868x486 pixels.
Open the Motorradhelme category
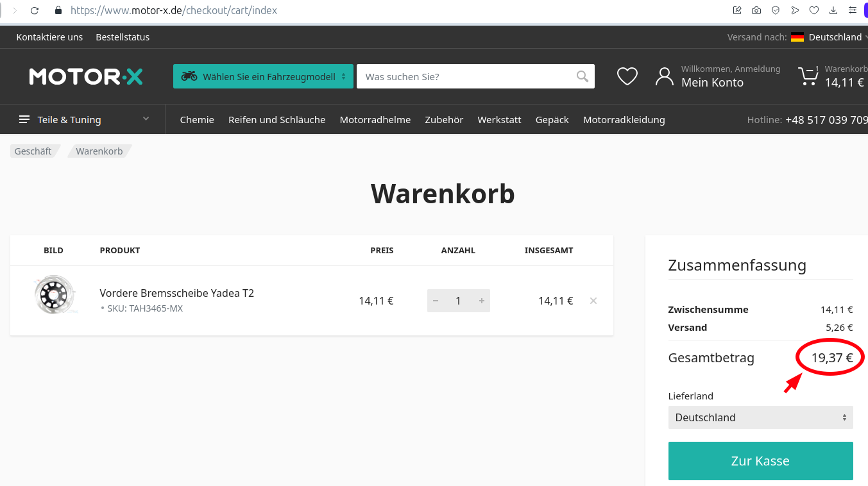coord(375,120)
